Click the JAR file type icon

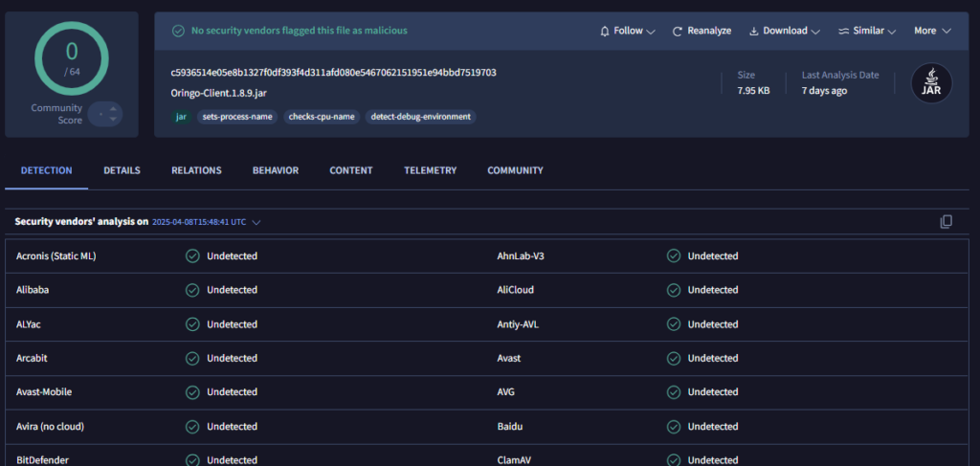(x=931, y=84)
